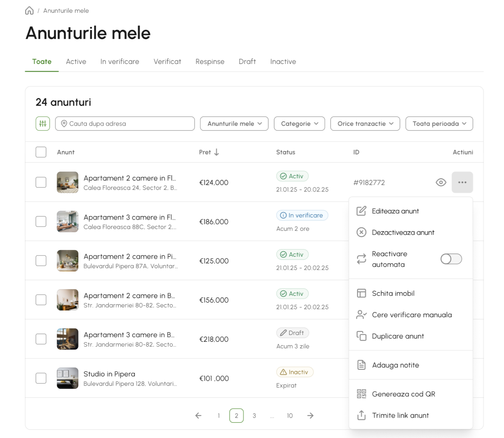Viewport: 504px width, 438px height.
Task: Sort by price using the Pret arrow
Action: coord(216,152)
